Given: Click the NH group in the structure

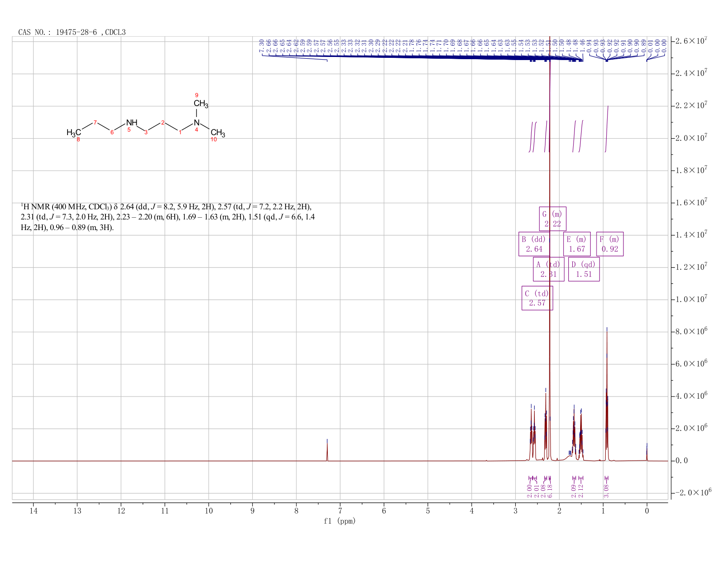Looking at the screenshot, I should pyautogui.click(x=132, y=123).
